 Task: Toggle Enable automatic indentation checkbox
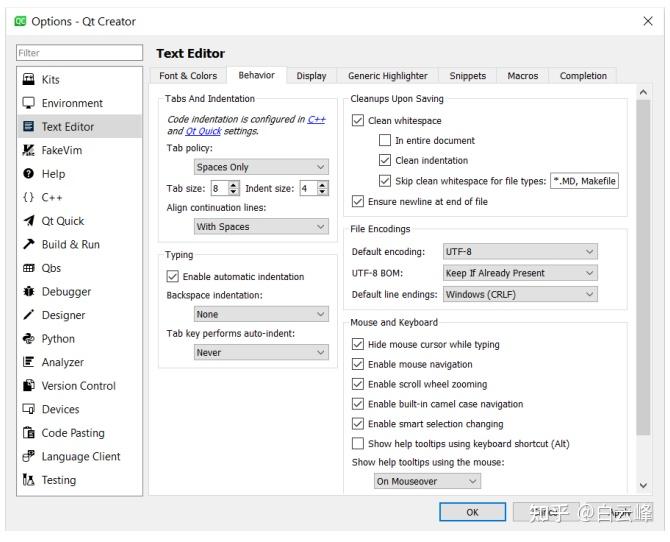[173, 277]
